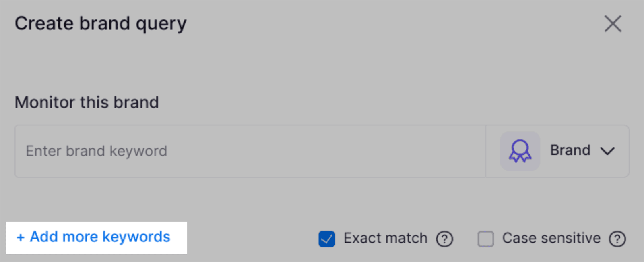Expand the Brand type dropdown chevron
The image size is (644, 262).
pos(607,151)
